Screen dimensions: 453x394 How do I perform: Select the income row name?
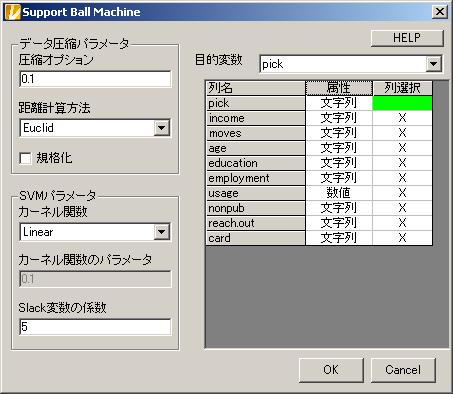pyautogui.click(x=256, y=118)
